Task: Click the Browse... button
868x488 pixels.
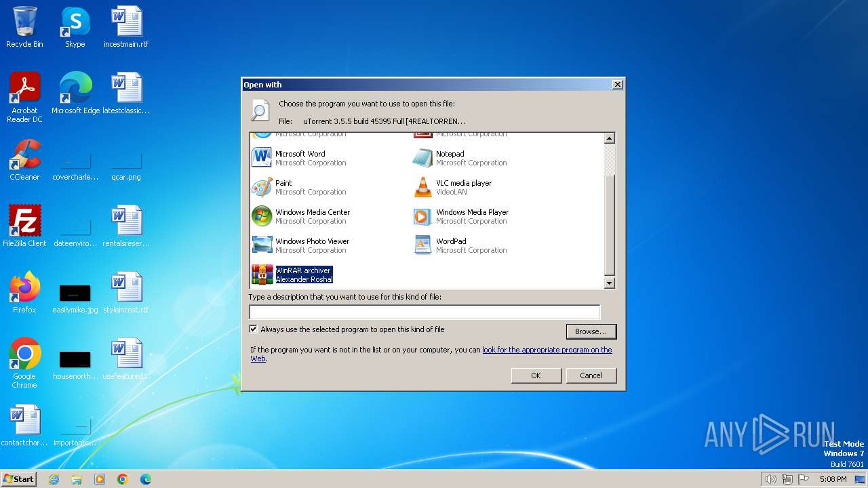Action: click(x=591, y=331)
